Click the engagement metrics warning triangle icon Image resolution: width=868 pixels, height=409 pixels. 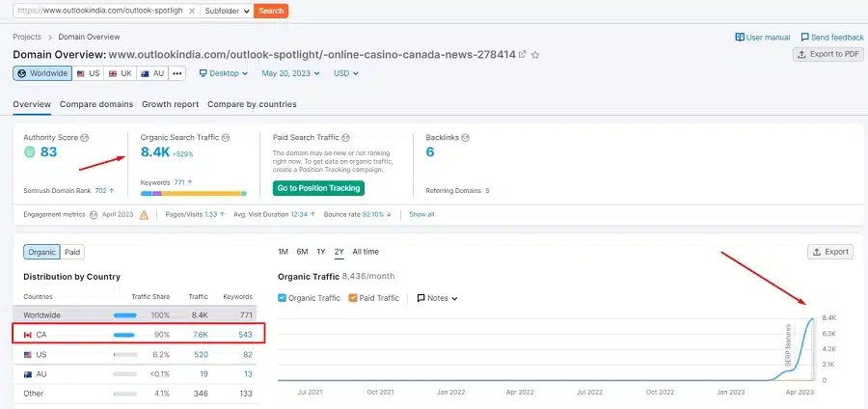click(144, 215)
